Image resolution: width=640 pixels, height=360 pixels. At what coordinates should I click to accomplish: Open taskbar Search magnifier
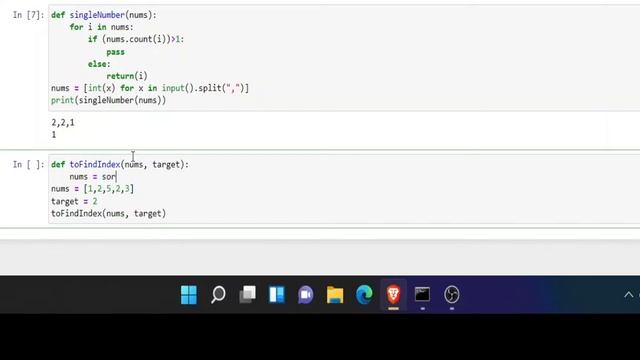click(x=218, y=295)
